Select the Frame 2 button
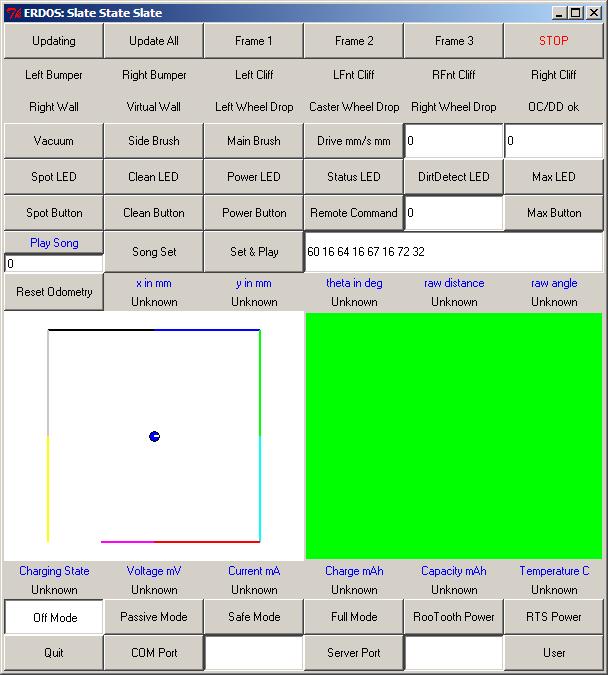Screen dimensions: 608x675 pos(354,41)
